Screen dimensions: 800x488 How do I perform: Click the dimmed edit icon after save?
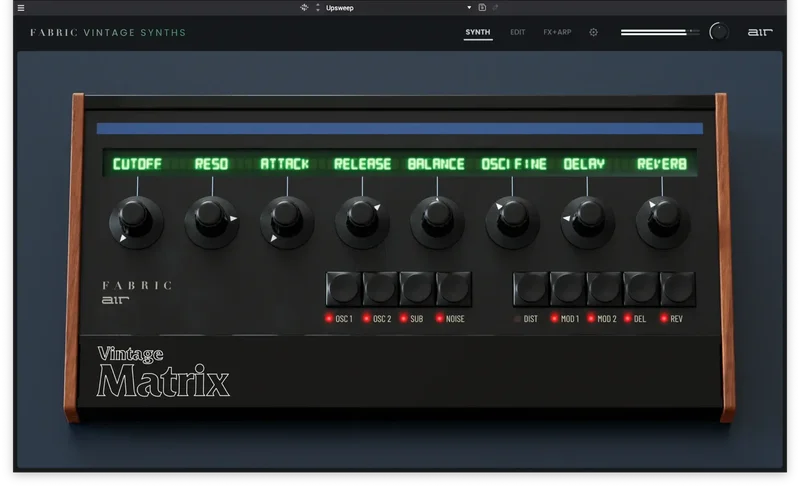495,7
